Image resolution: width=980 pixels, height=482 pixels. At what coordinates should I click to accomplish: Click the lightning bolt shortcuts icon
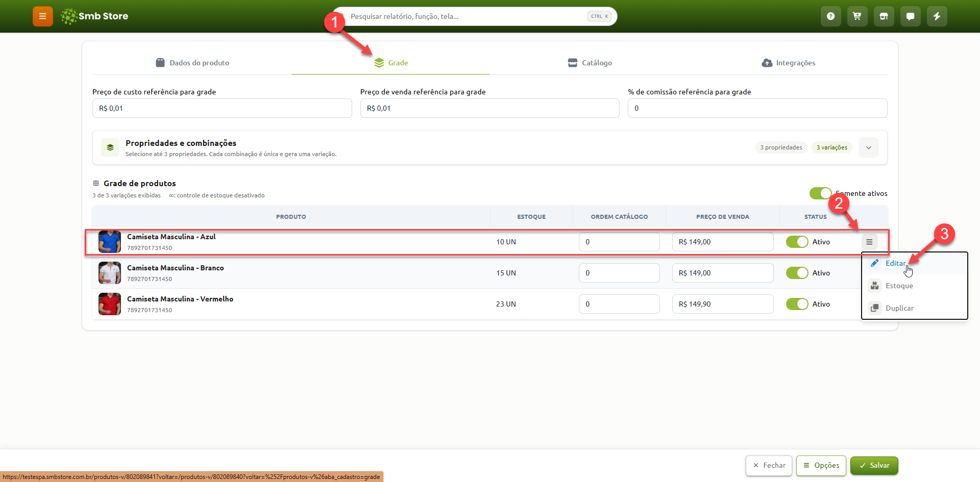(937, 16)
